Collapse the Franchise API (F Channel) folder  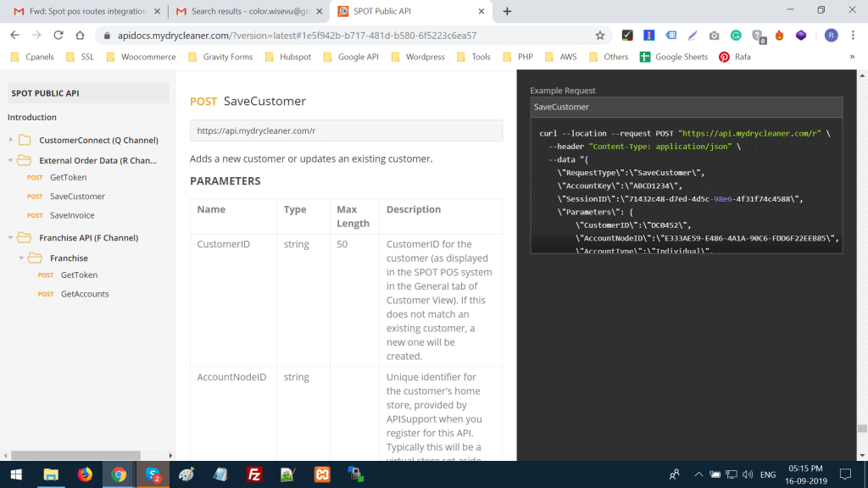coord(10,238)
